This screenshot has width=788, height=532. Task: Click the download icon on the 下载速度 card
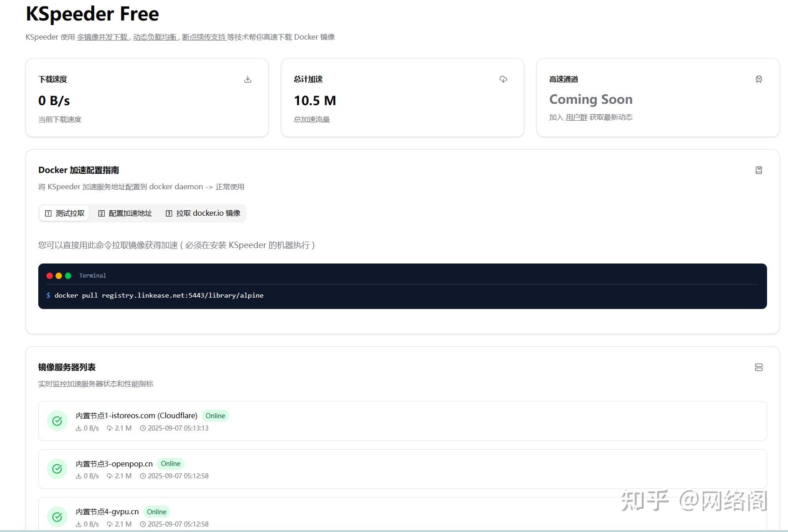tap(248, 79)
